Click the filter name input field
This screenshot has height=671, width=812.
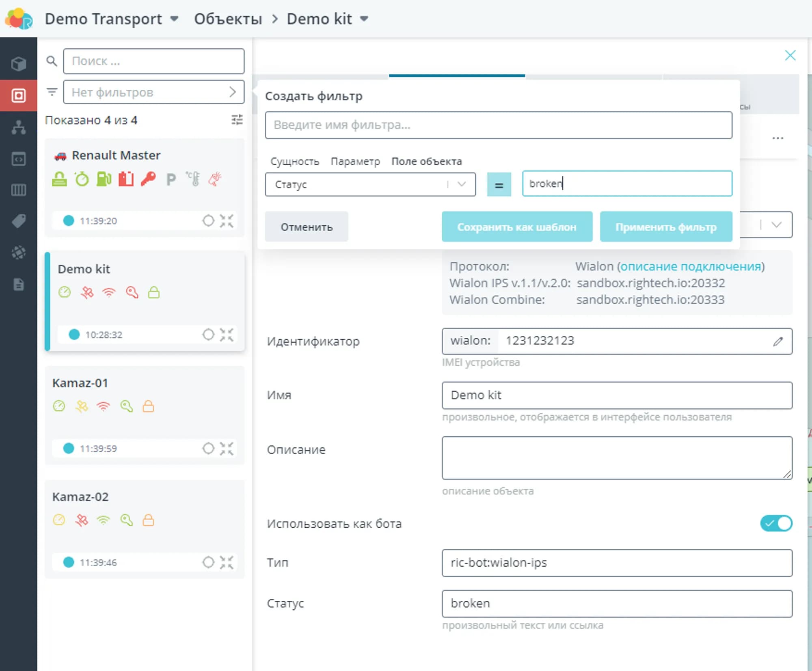point(498,125)
